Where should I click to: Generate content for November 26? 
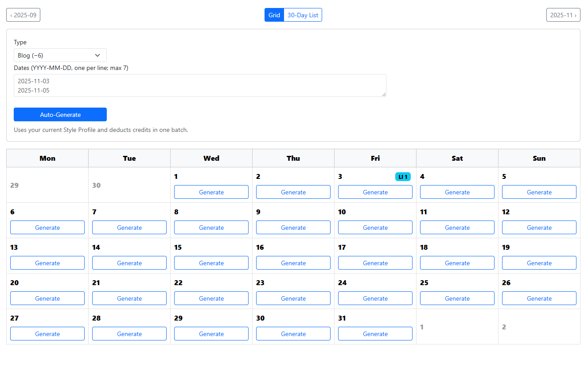pos(539,298)
